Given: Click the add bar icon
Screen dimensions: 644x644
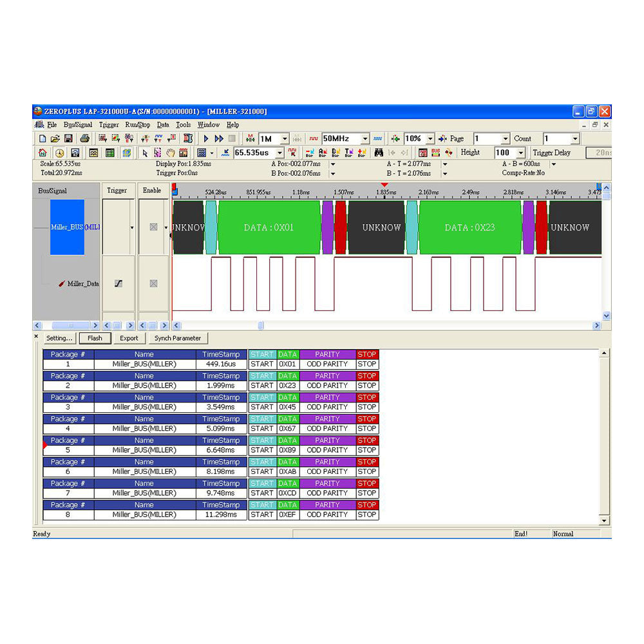Looking at the screenshot, I should coord(362,153).
